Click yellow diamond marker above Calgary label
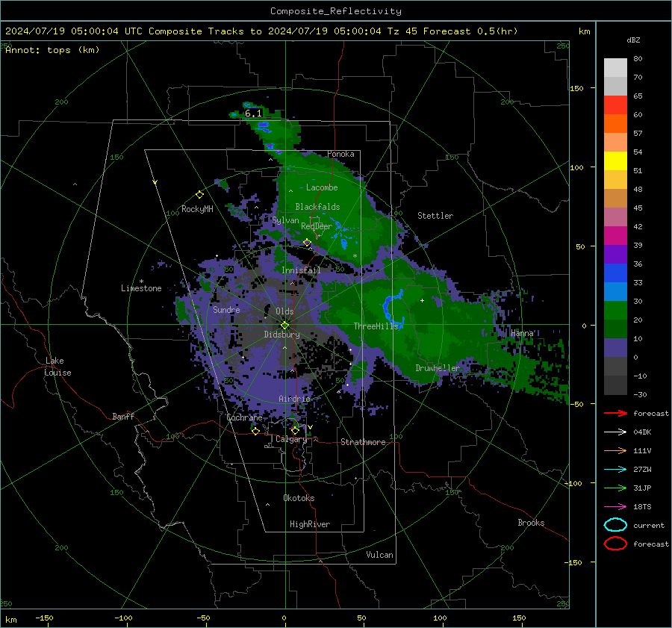672x628 pixels. [x=295, y=430]
